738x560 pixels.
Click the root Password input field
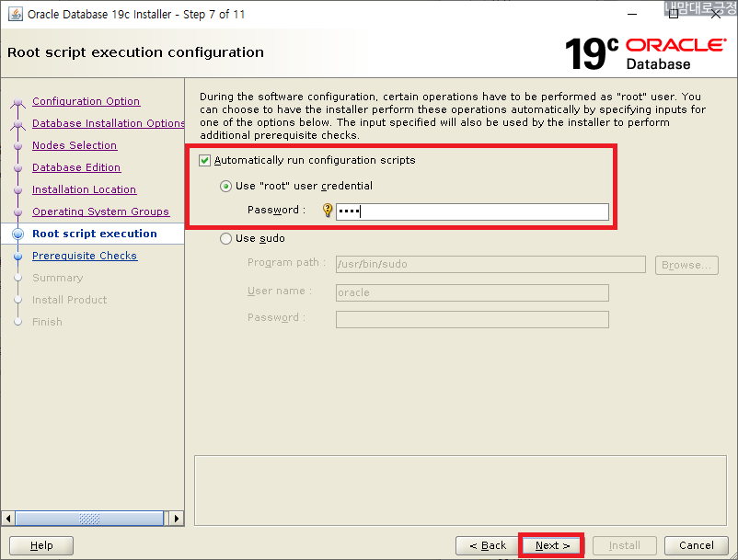pos(472,211)
